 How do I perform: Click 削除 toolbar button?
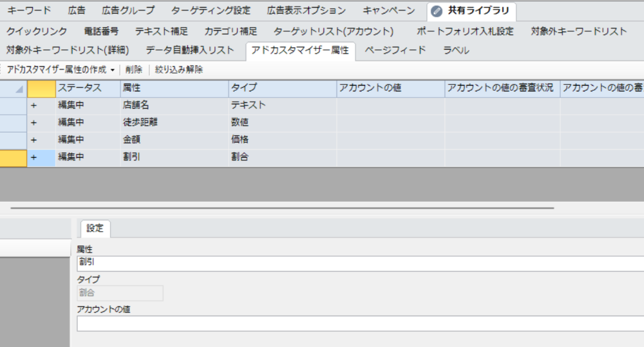click(x=134, y=70)
